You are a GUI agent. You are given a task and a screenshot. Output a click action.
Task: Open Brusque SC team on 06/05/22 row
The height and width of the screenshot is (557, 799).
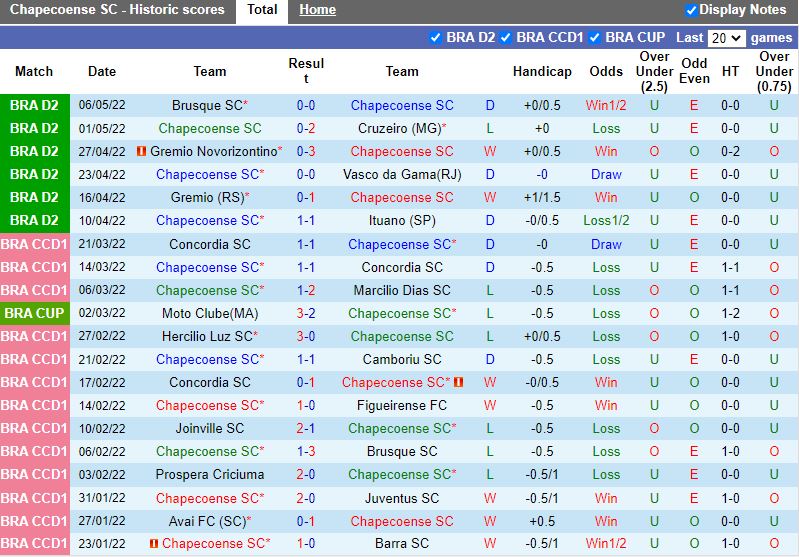click(207, 105)
